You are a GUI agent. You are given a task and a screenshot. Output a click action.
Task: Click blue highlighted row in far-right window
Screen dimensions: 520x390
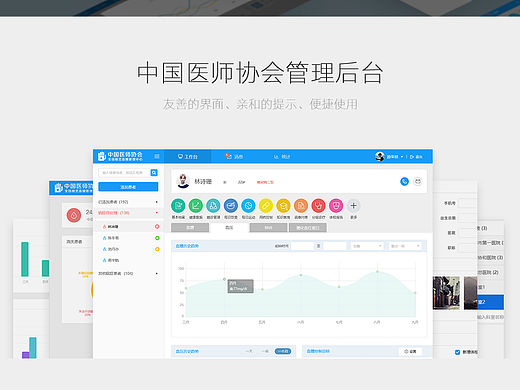point(490,302)
